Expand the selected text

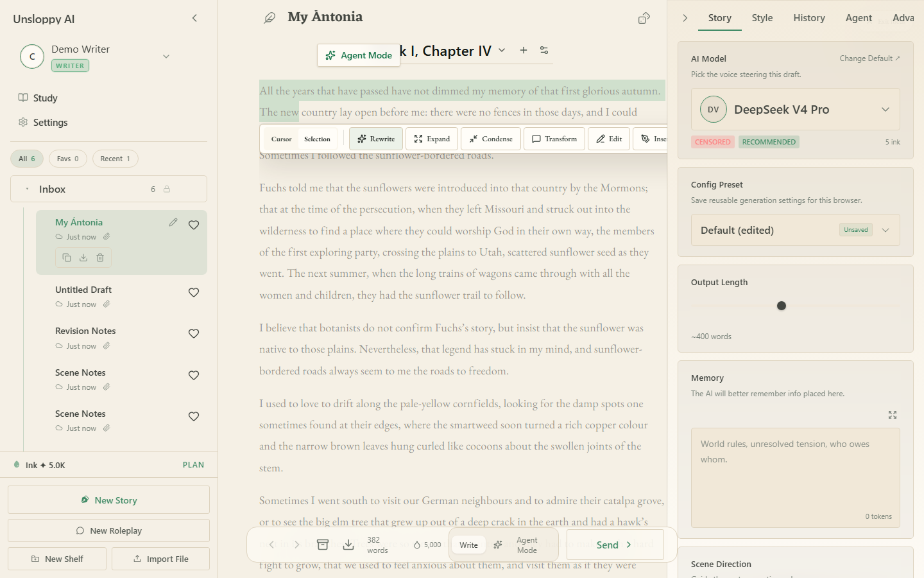(x=432, y=139)
